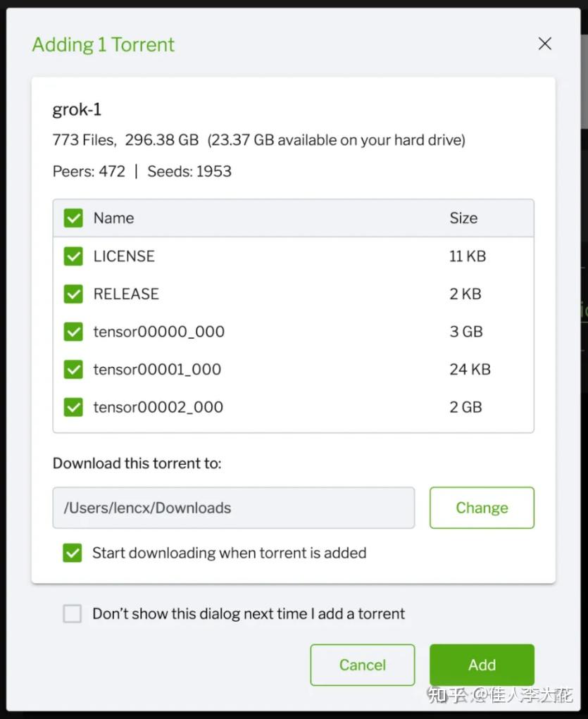Sort files by the Name column header
The image size is (588, 719).
point(113,218)
